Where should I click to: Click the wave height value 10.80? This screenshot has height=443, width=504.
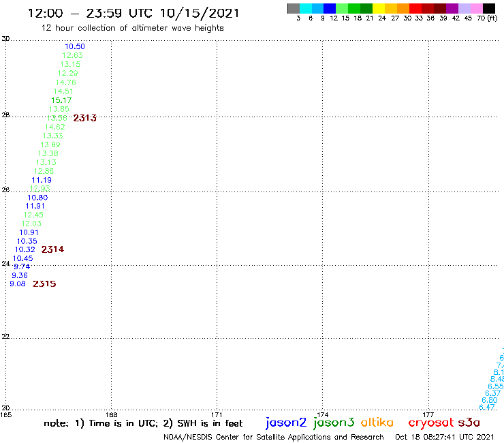37,198
